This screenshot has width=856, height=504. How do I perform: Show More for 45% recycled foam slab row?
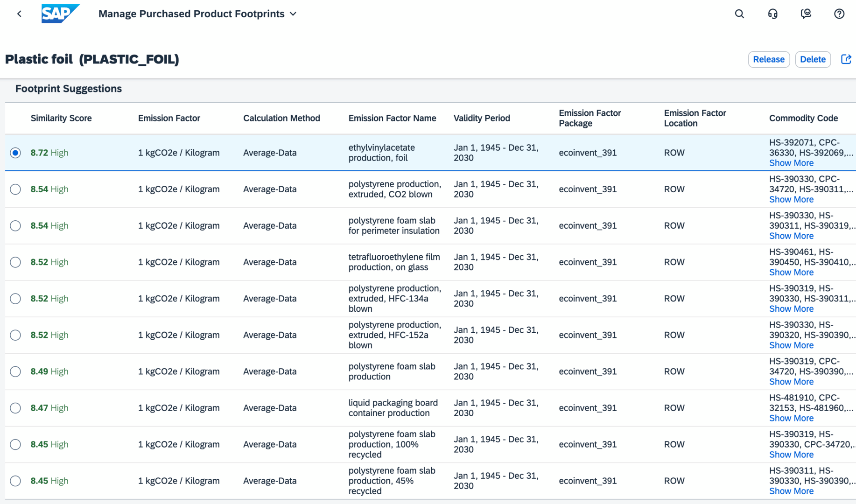click(x=791, y=490)
